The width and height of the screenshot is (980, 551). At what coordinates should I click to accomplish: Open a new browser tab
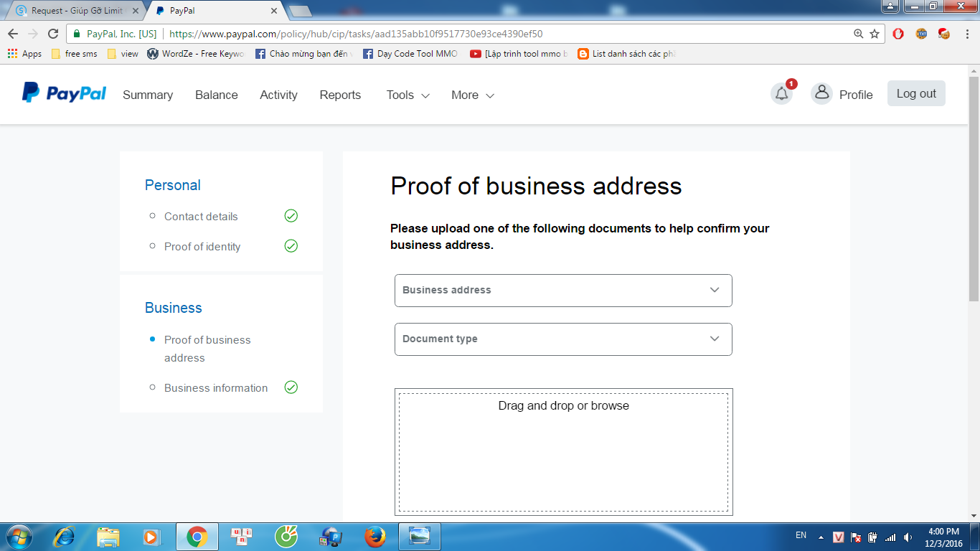(x=300, y=11)
